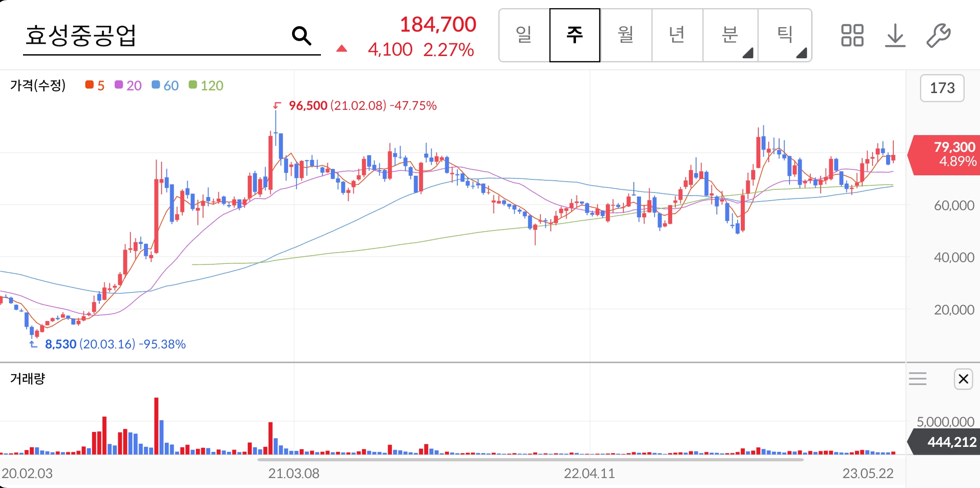Switch to the 일 (daily) chart tab
This screenshot has height=488, width=980.
(524, 35)
